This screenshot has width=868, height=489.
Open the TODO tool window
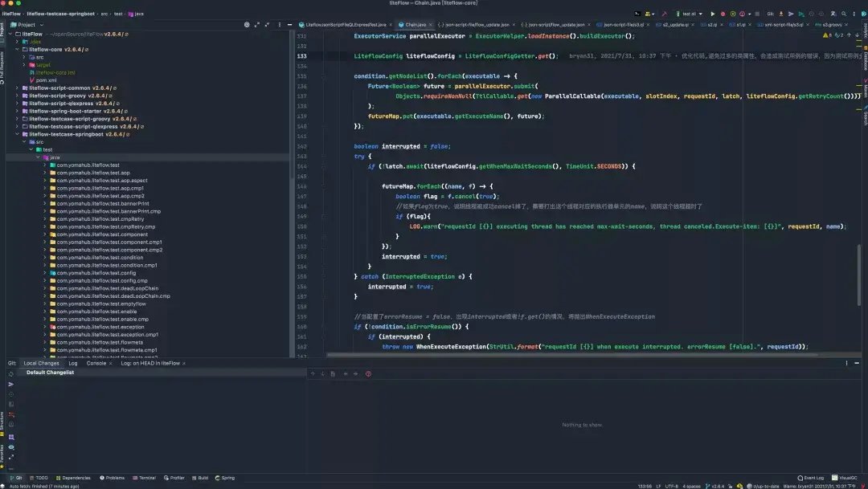(x=39, y=478)
